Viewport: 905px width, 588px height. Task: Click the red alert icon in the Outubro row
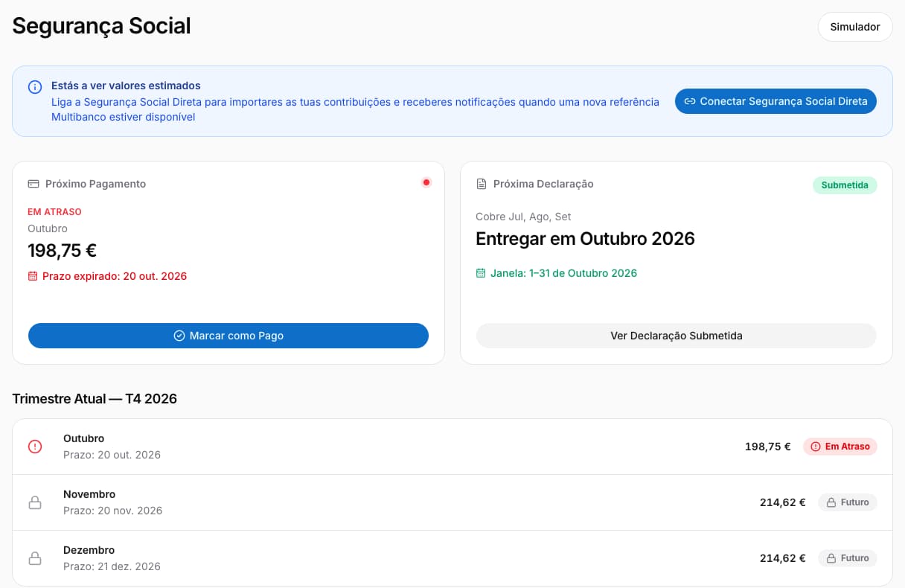coord(35,447)
